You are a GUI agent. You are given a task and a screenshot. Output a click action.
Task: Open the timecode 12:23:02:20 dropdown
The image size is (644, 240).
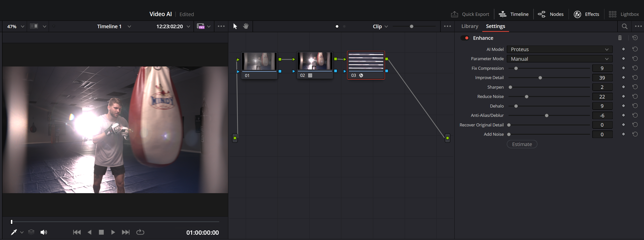[x=173, y=26]
